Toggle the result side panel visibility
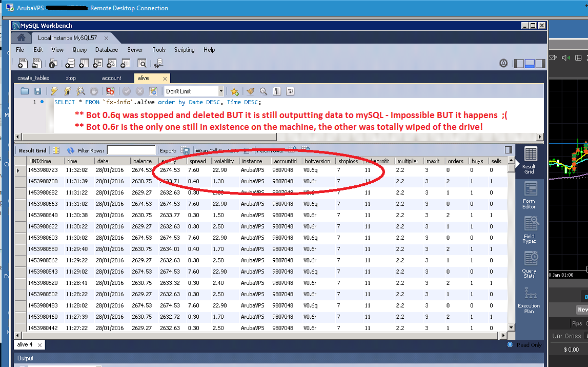588x367 pixels. click(x=509, y=150)
